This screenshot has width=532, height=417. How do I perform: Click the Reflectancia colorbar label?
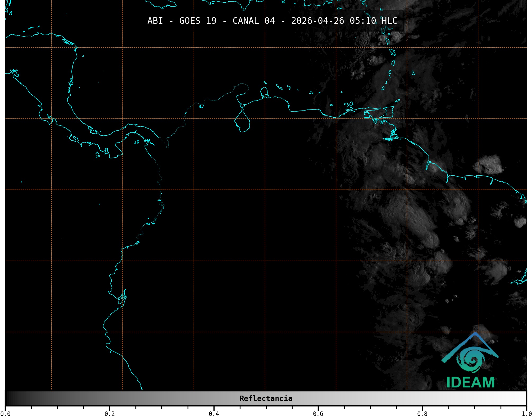click(x=266, y=398)
